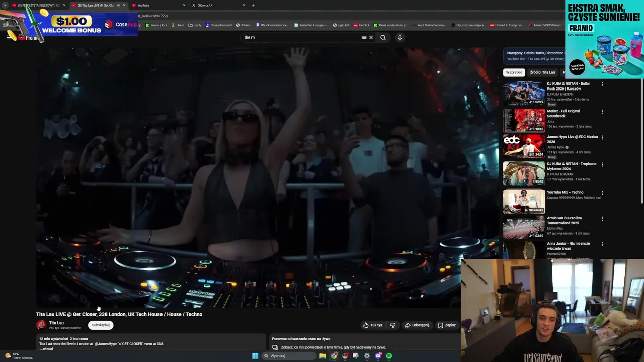644x362 pixels.
Task: Share the video via Udostępnij
Action: click(x=417, y=325)
